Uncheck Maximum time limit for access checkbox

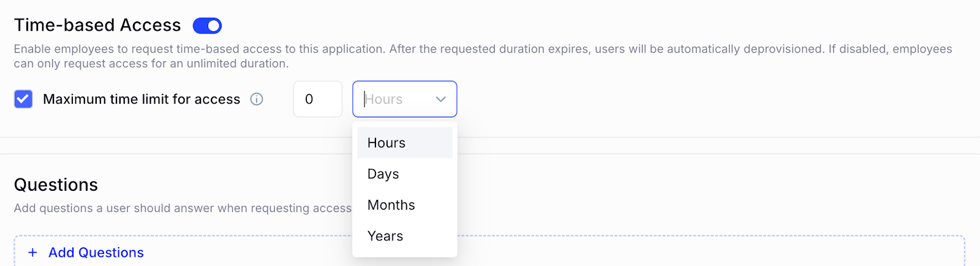tap(23, 99)
